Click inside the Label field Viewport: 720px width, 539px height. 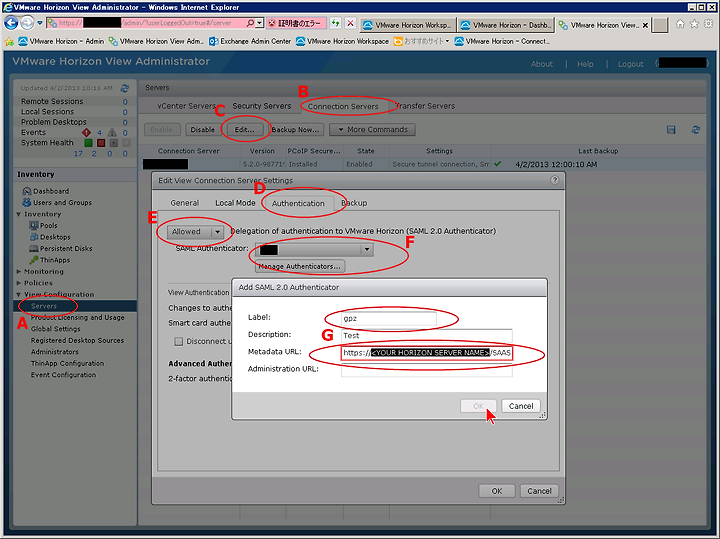point(389,318)
